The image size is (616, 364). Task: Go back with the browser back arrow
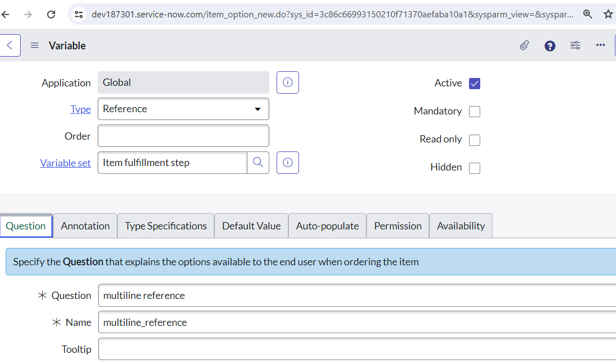click(6, 15)
